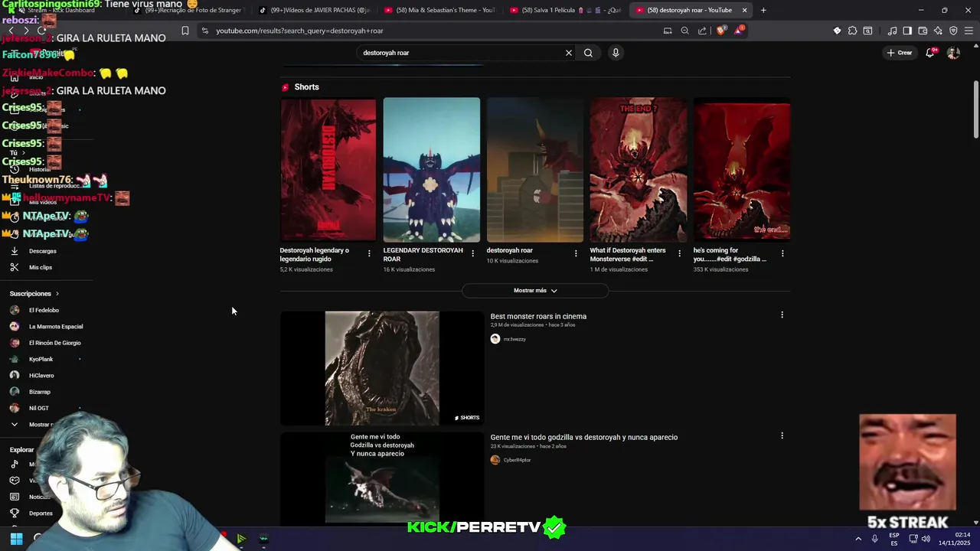Click ESP language indicator in taskbar
The image size is (980, 551).
[894, 539]
